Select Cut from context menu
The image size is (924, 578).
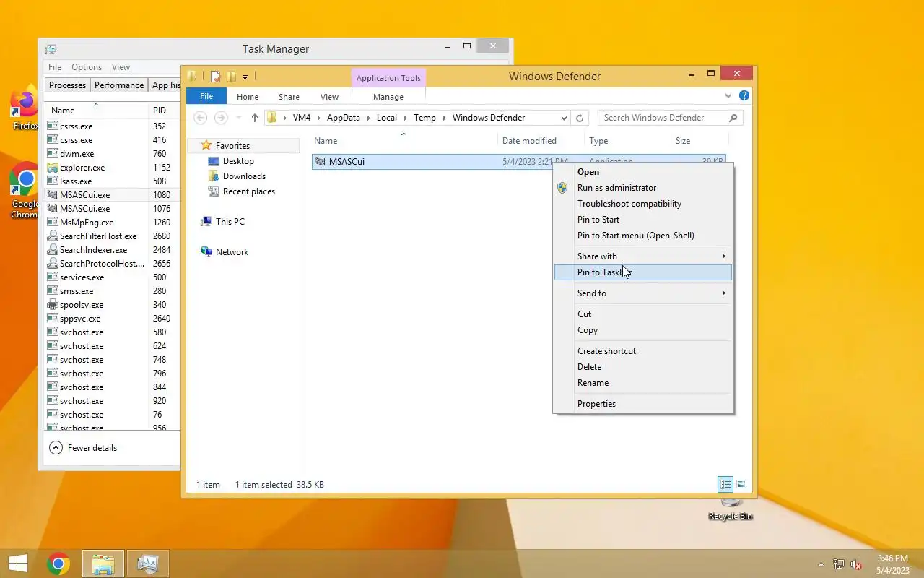pos(642,314)
